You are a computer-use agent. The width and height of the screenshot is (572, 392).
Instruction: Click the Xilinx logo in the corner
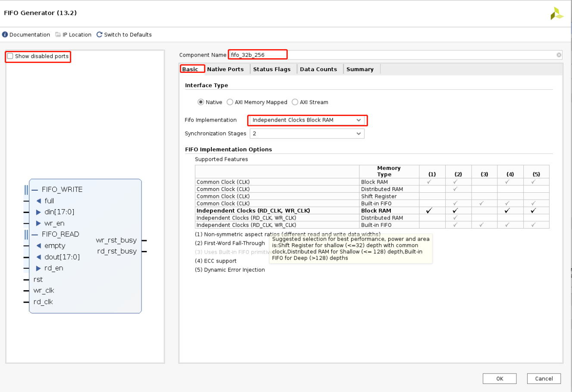(556, 13)
